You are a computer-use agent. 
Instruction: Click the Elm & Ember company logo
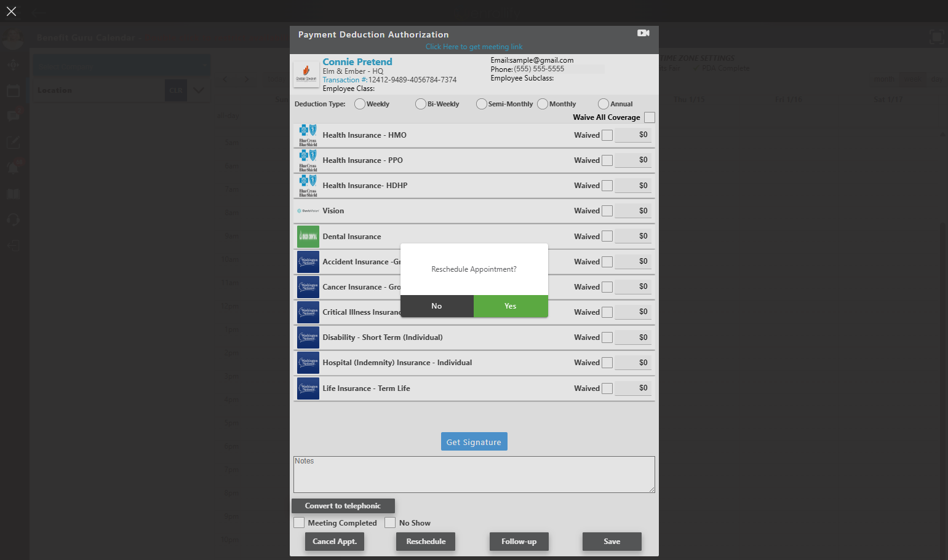306,74
